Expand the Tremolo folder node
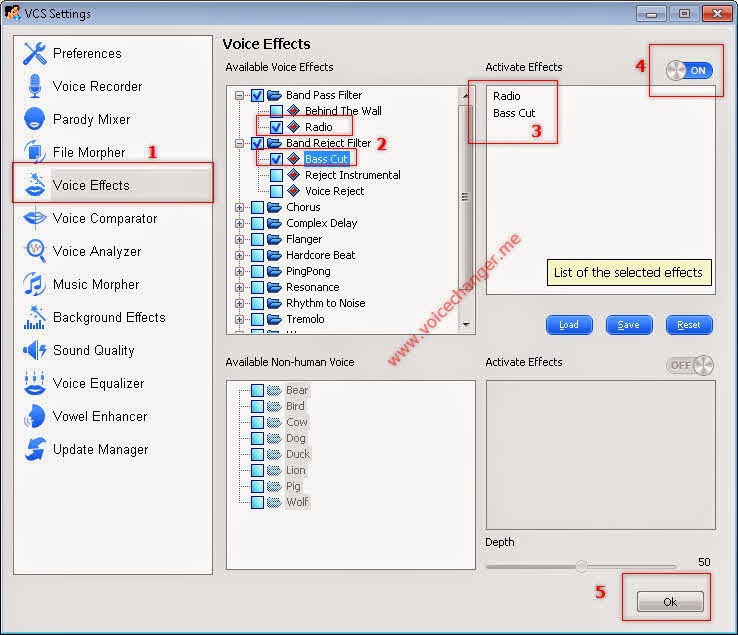This screenshot has height=635, width=738. point(240,319)
